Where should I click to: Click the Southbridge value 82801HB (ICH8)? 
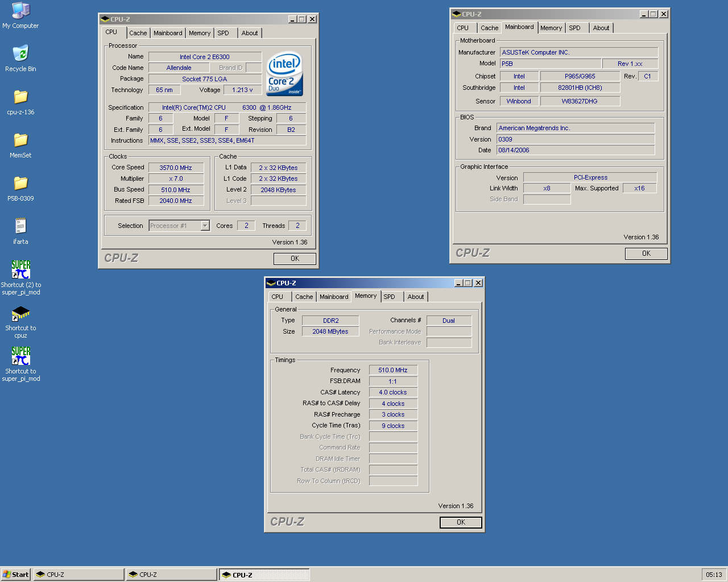pyautogui.click(x=580, y=88)
